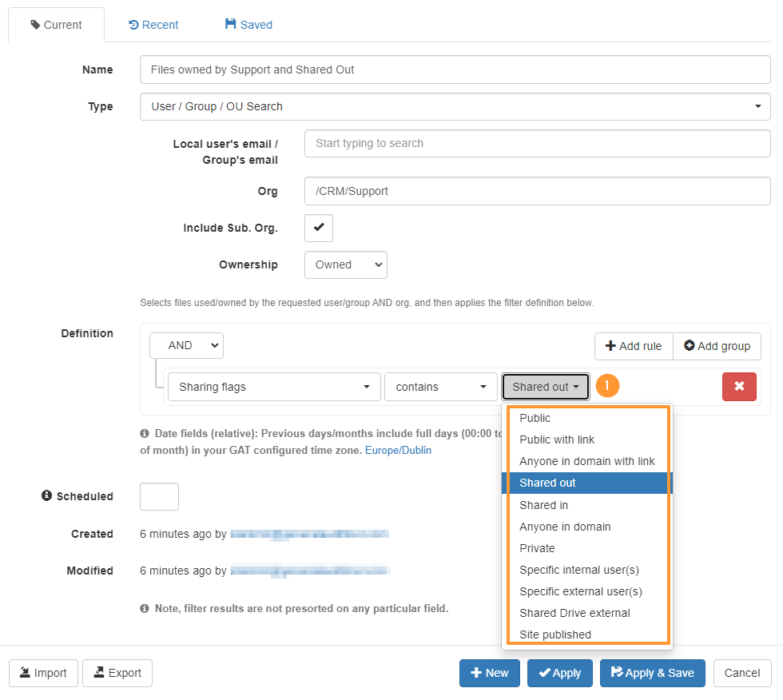The image size is (783, 700).
Task: Choose the Shared in option
Action: (587, 505)
